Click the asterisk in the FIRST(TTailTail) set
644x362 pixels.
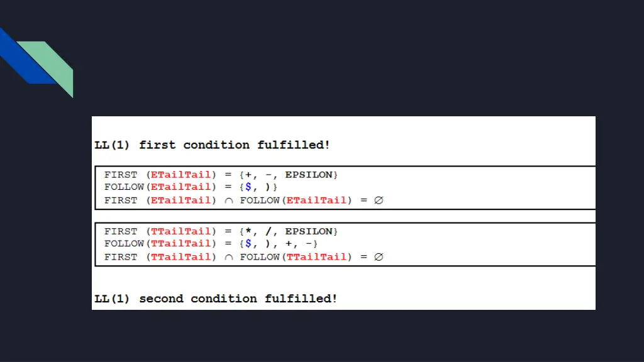(248, 231)
